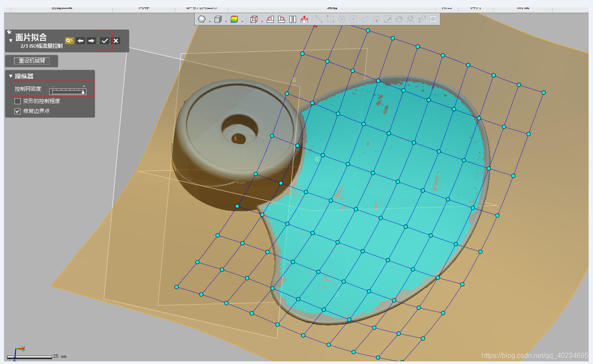Viewport: 593px width, 364px height.
Task: Open display mode dropdown arrow beside mesh icon
Action: pos(210,21)
